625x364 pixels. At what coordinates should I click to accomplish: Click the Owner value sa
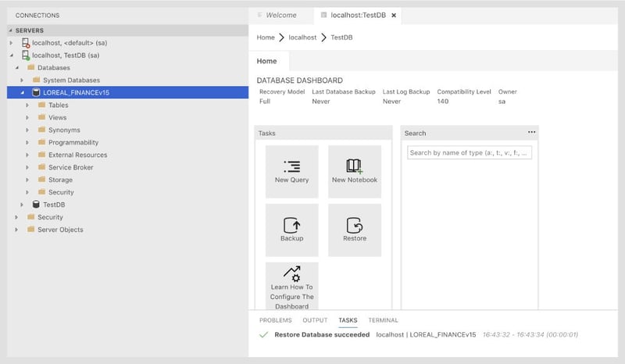pos(502,102)
